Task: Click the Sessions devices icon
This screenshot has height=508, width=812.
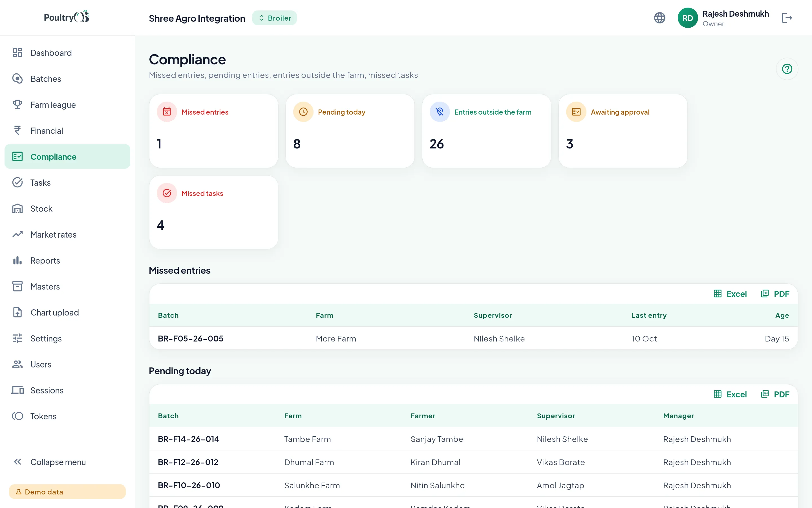Action: click(17, 390)
